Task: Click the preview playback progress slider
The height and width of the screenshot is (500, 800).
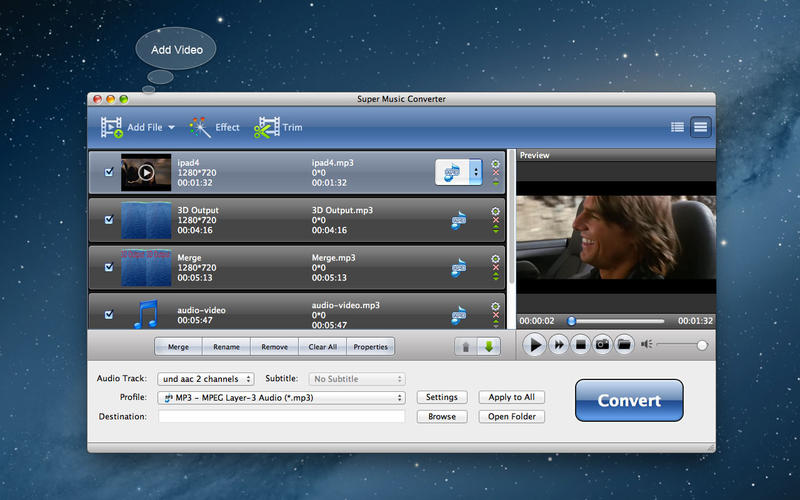Action: (x=615, y=321)
